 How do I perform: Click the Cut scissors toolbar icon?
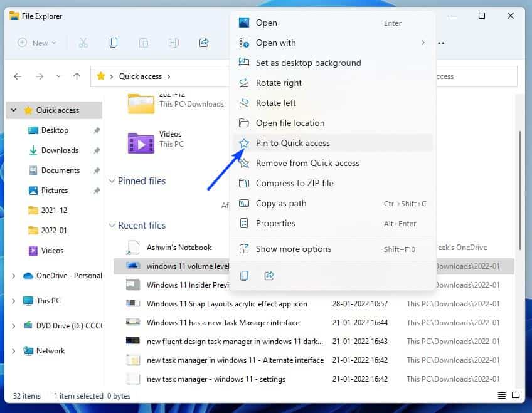click(x=83, y=43)
